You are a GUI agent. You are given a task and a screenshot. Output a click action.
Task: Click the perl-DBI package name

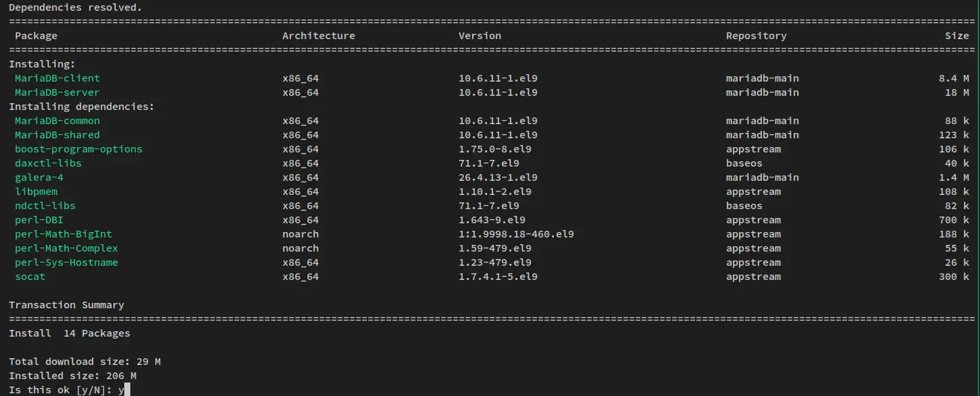tap(39, 220)
